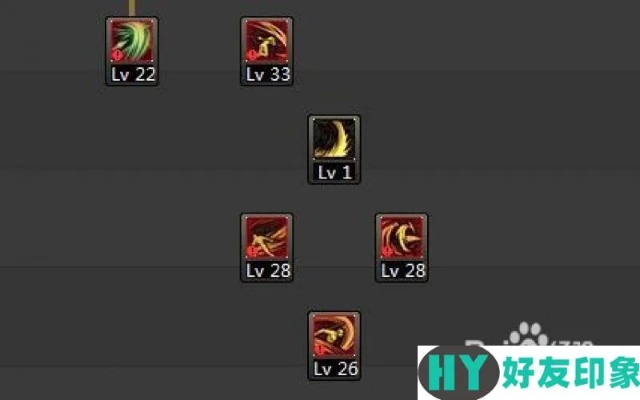Select the triple crescent claw skill icon
640x400 pixels.
tap(402, 237)
